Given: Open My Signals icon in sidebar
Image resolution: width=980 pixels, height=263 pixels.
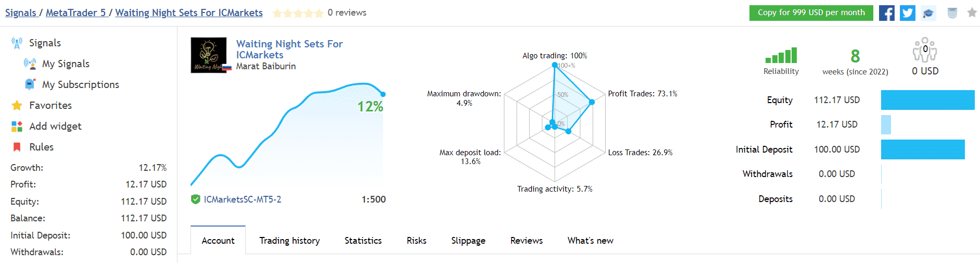Looking at the screenshot, I should click(30, 64).
